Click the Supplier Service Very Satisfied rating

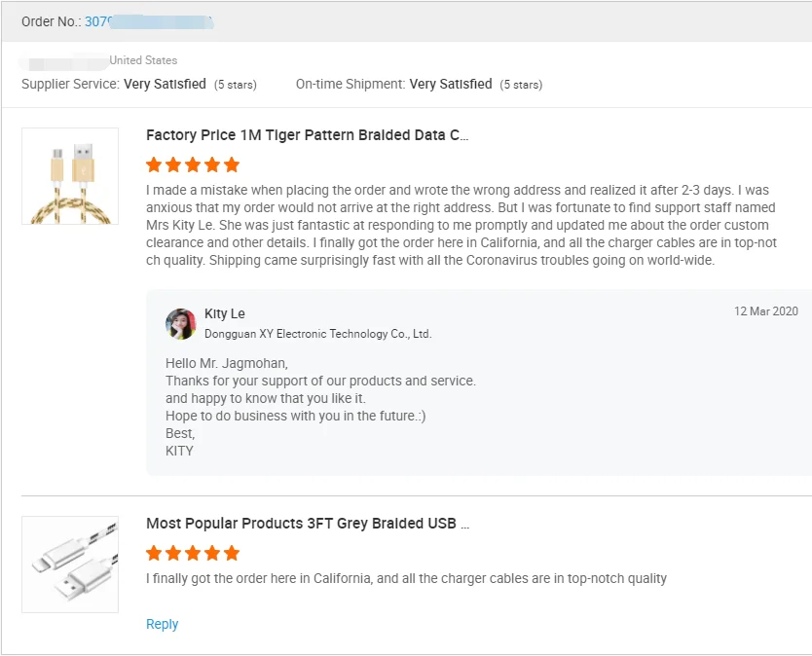coord(173,85)
